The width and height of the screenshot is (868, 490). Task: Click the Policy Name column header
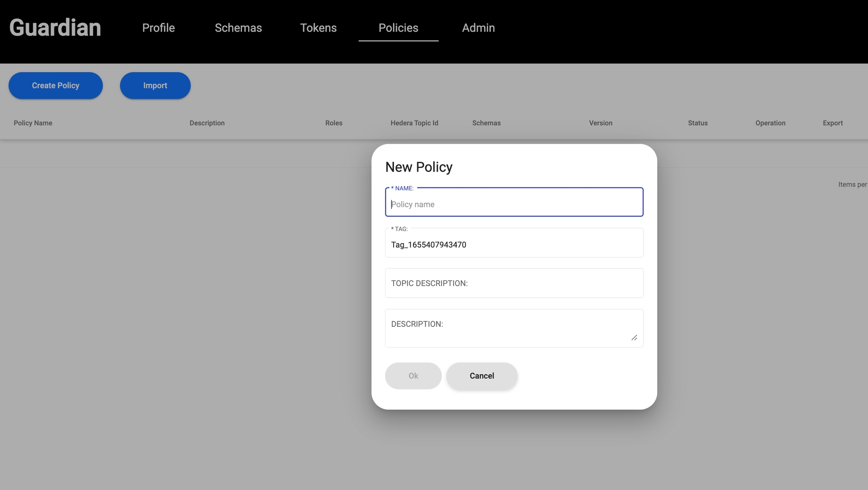(x=33, y=123)
